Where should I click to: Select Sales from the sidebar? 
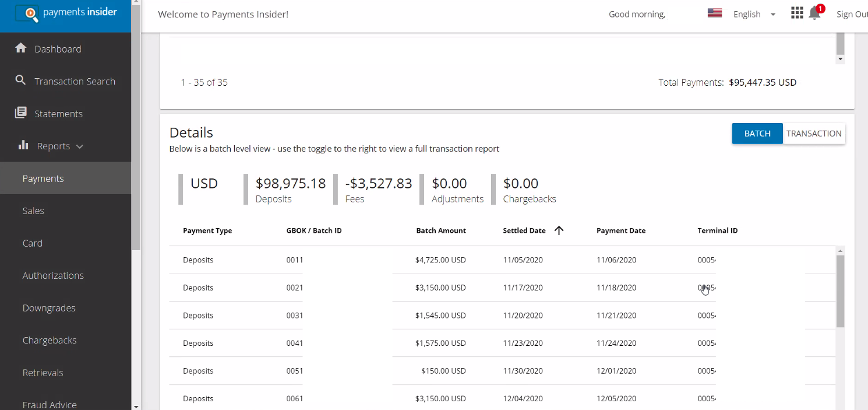click(x=33, y=211)
